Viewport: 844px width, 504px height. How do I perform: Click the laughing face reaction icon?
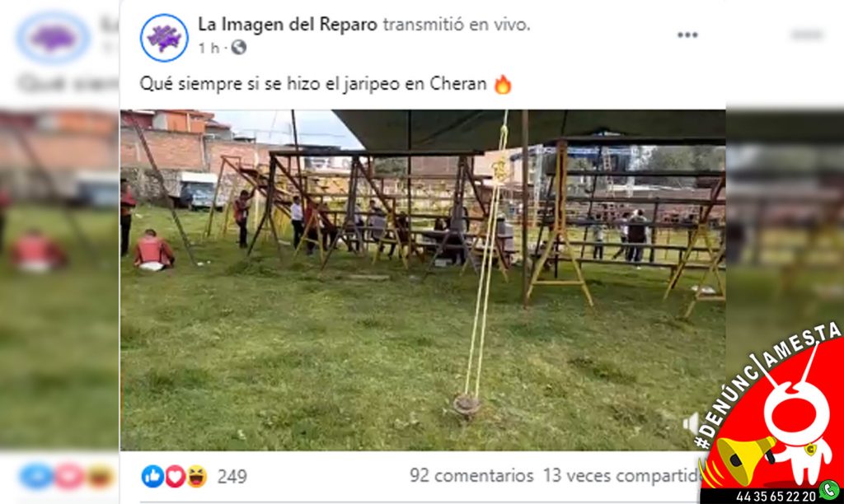[196, 477]
